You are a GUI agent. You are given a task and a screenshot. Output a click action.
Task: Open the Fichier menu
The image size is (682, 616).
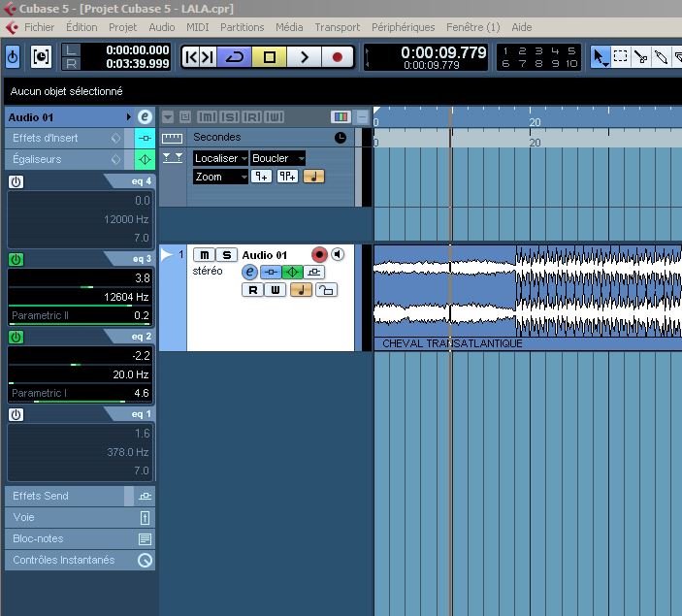point(39,27)
